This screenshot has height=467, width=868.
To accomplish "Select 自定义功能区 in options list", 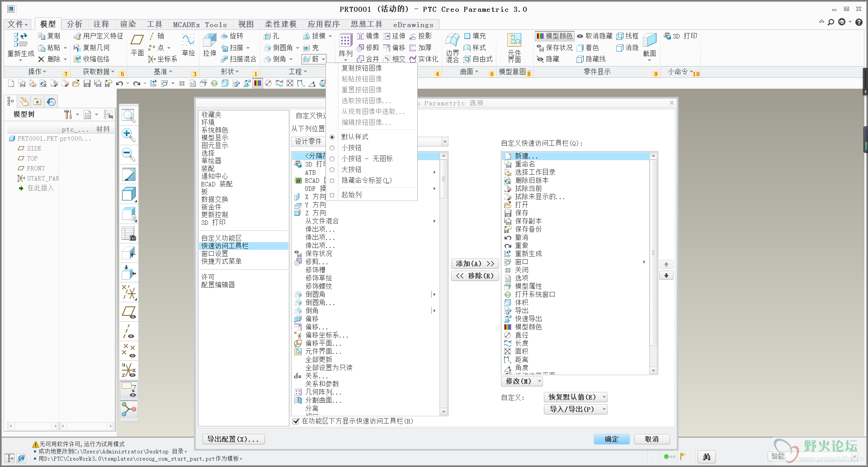I will pyautogui.click(x=222, y=238).
